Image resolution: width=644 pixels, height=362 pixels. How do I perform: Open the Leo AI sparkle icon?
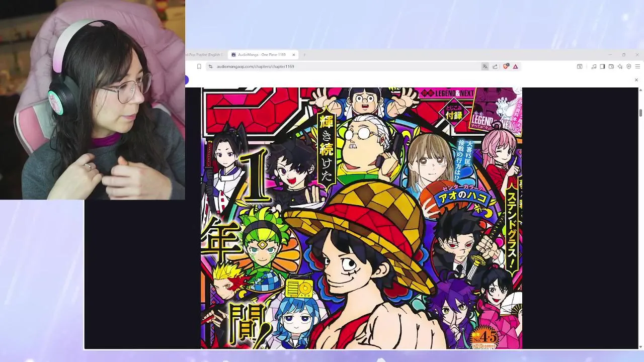pyautogui.click(x=620, y=66)
